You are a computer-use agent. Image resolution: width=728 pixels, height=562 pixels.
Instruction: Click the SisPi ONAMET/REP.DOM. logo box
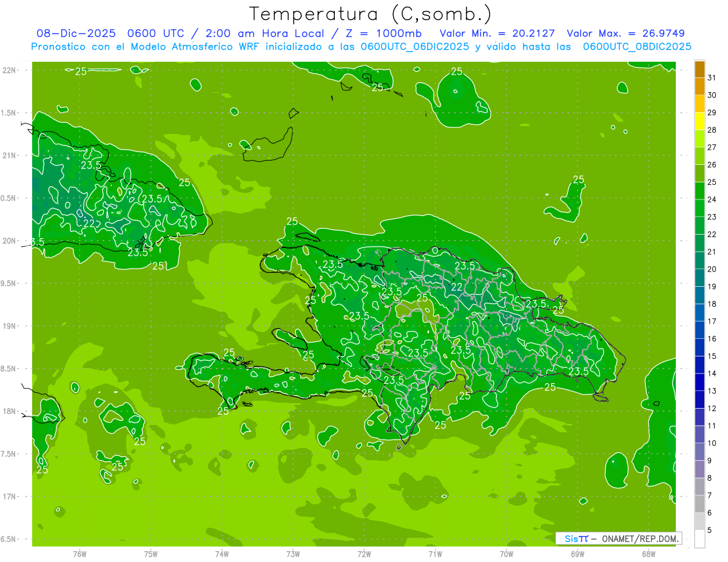(618, 538)
